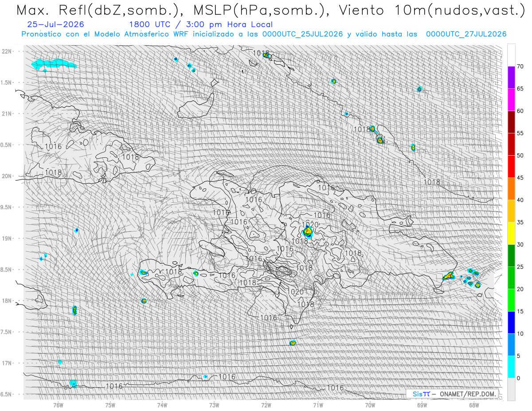Click the '21N' latitude label
Image resolution: width=532 pixels, height=411 pixels.
8,114
